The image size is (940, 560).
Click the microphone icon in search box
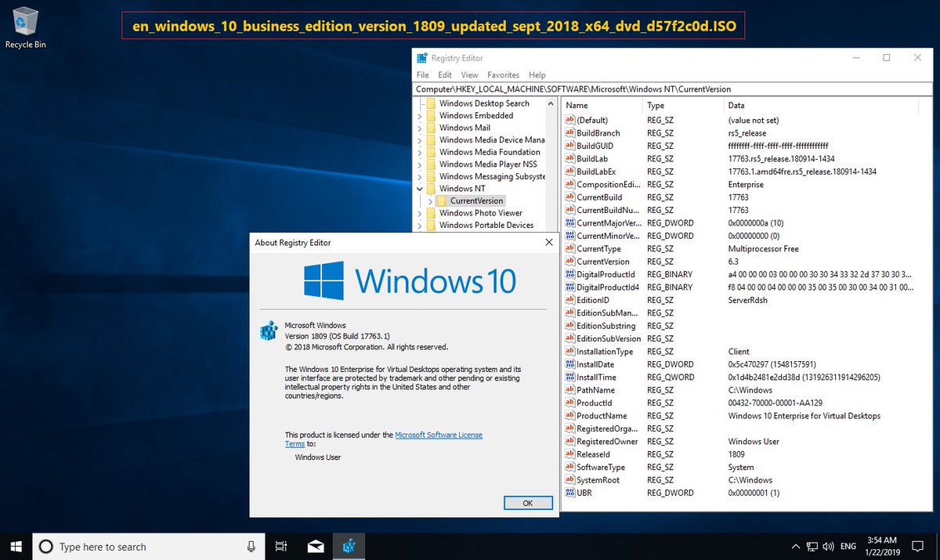click(251, 547)
